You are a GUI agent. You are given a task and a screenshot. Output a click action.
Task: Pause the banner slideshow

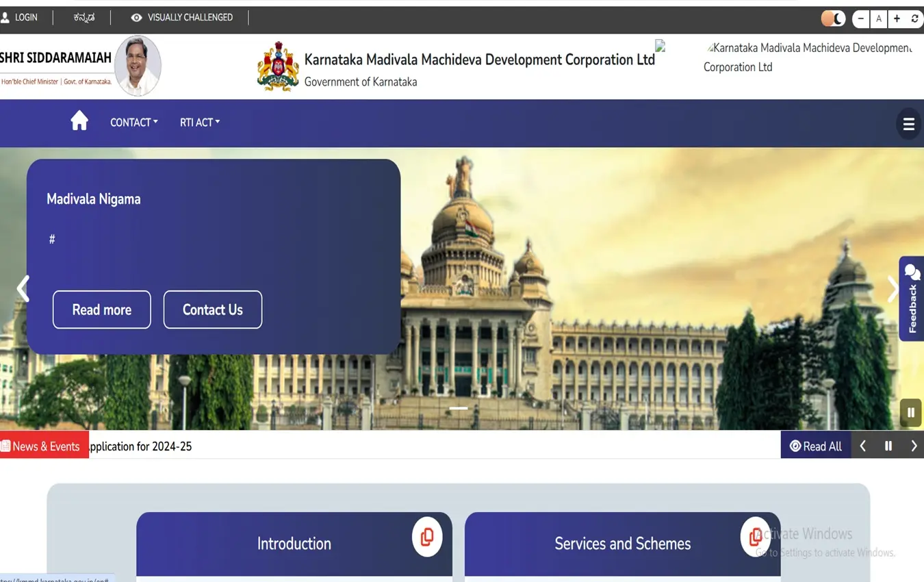coord(910,412)
